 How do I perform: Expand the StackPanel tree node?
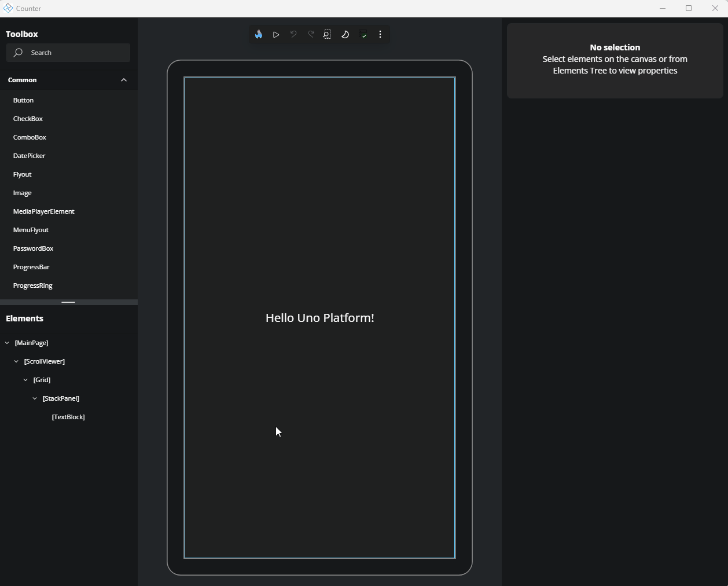(34, 398)
